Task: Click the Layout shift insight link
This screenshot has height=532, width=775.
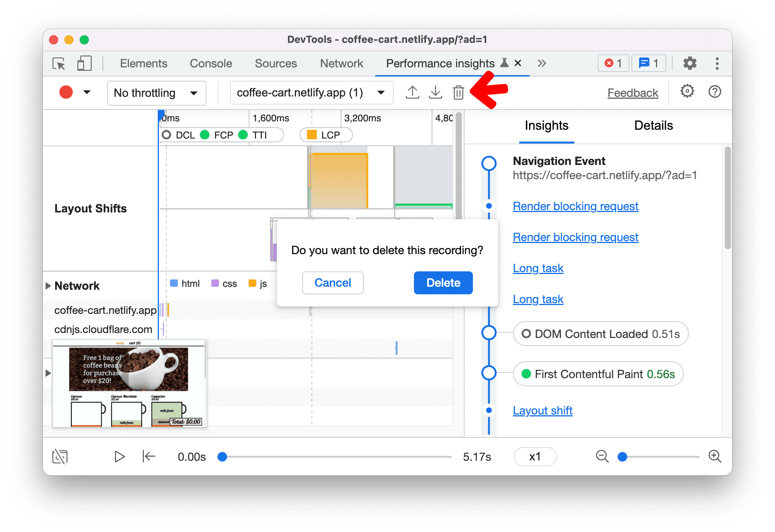Action: point(542,410)
